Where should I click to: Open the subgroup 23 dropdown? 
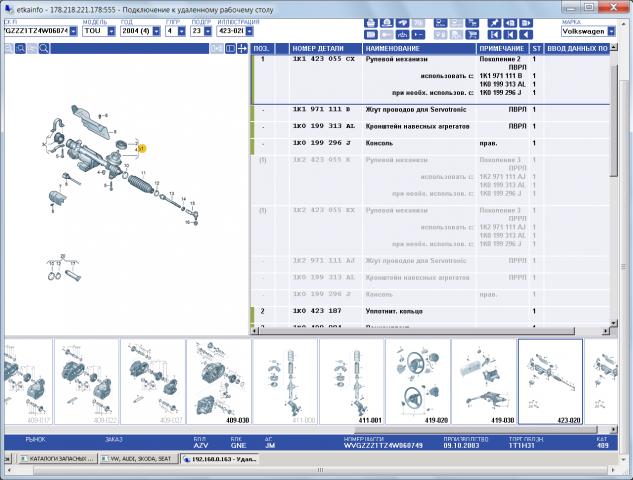tap(208, 31)
